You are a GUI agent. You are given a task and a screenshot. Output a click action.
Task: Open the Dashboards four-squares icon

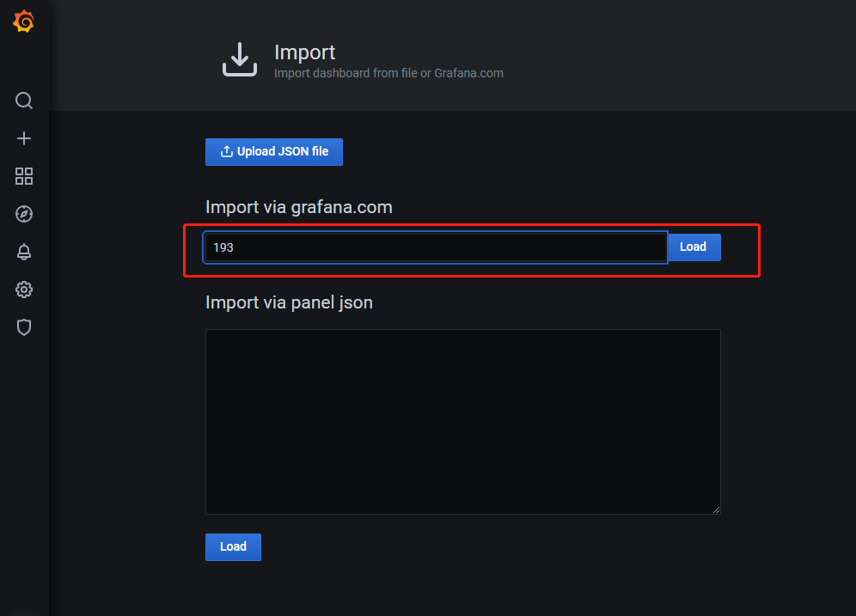coord(24,176)
